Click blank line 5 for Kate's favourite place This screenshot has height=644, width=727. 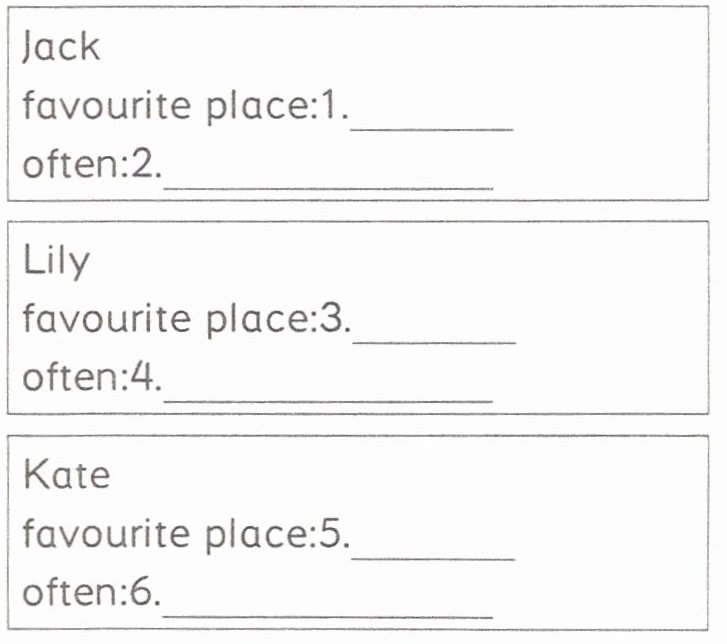(x=433, y=549)
